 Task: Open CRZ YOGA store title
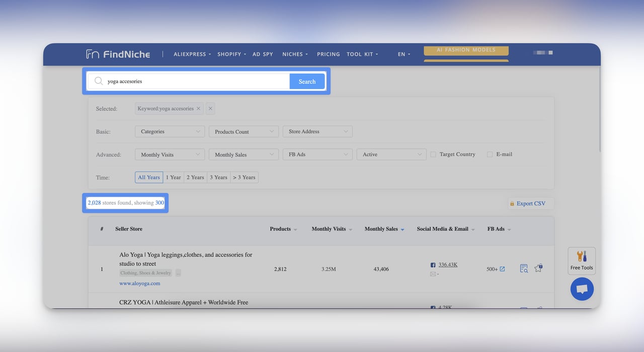(x=184, y=302)
